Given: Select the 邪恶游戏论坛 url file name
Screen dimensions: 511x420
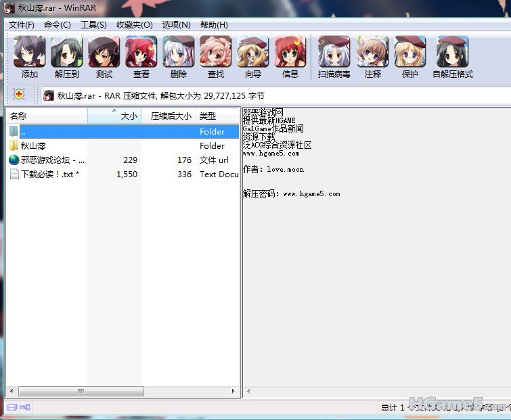Looking at the screenshot, I should (53, 160).
